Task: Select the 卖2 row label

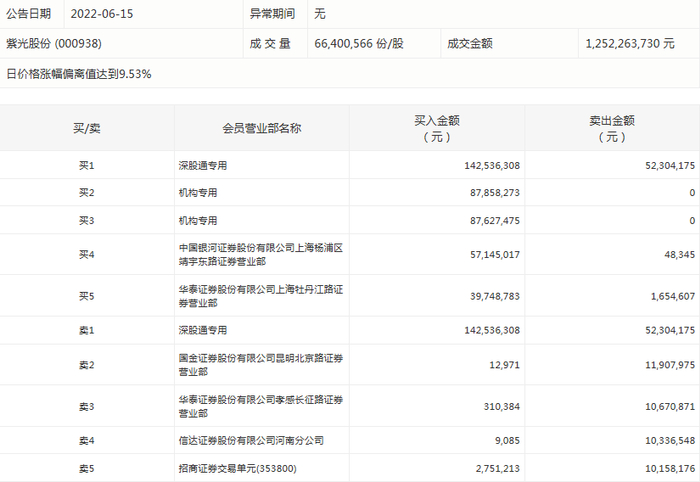Action: [87, 365]
